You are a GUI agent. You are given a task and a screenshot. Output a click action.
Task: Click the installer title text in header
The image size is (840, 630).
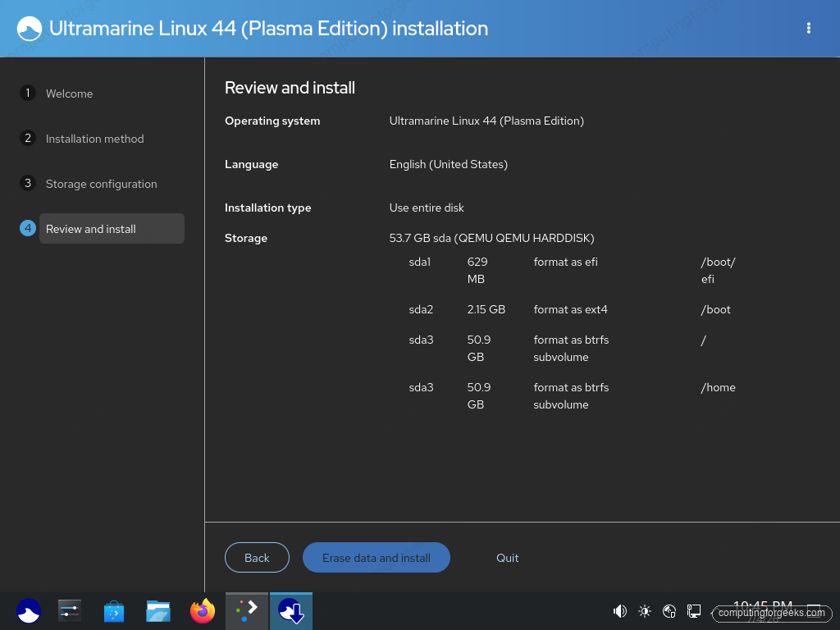[x=268, y=29]
